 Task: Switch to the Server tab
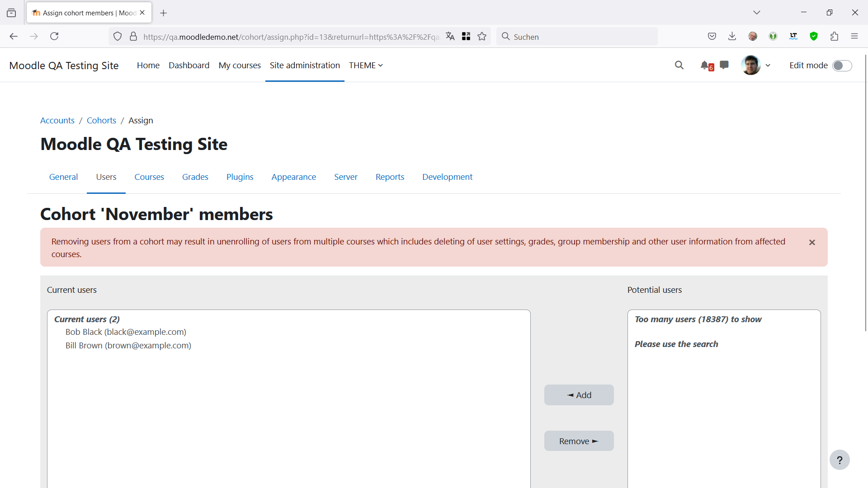(346, 177)
